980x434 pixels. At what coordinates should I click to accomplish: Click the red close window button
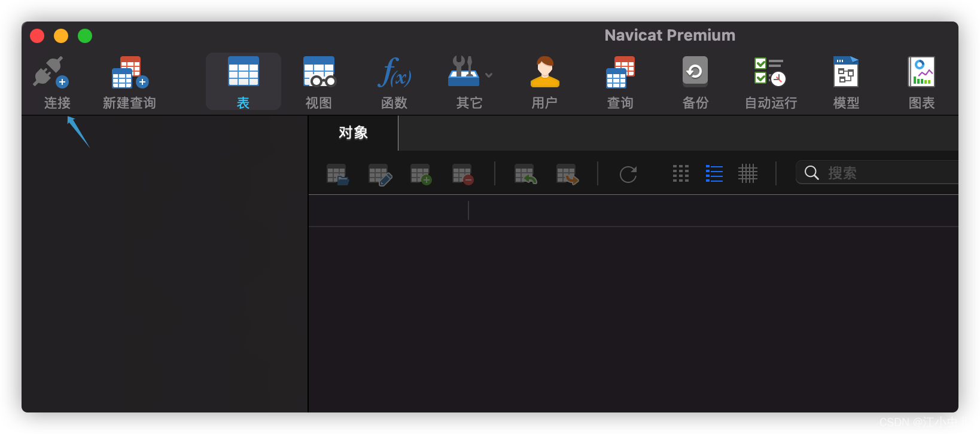point(37,36)
